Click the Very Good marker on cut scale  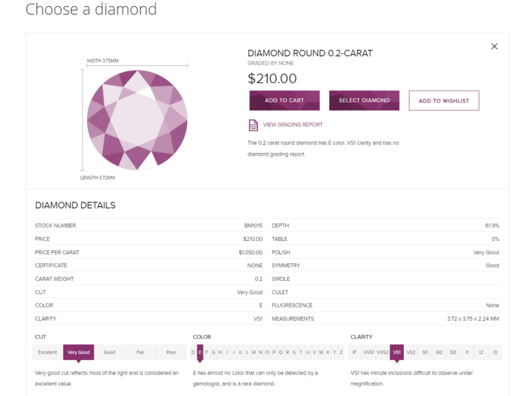pyautogui.click(x=79, y=352)
